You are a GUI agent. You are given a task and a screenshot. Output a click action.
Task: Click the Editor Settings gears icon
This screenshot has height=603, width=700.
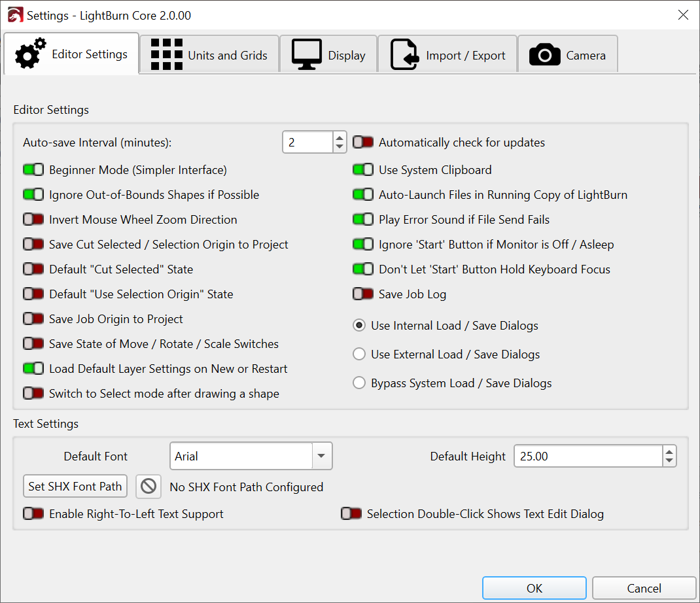click(x=30, y=54)
